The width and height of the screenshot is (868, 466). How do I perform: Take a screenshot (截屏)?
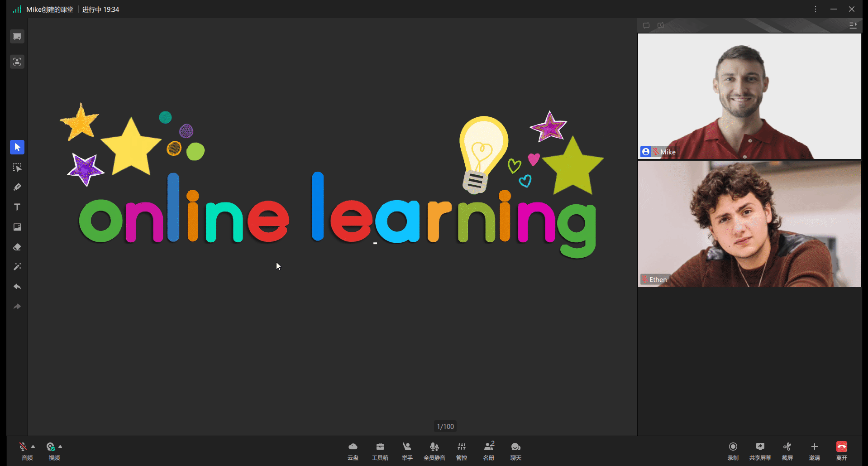(x=787, y=451)
